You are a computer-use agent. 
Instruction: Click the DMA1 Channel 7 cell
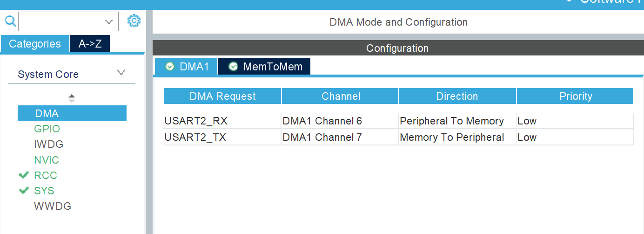point(340,138)
